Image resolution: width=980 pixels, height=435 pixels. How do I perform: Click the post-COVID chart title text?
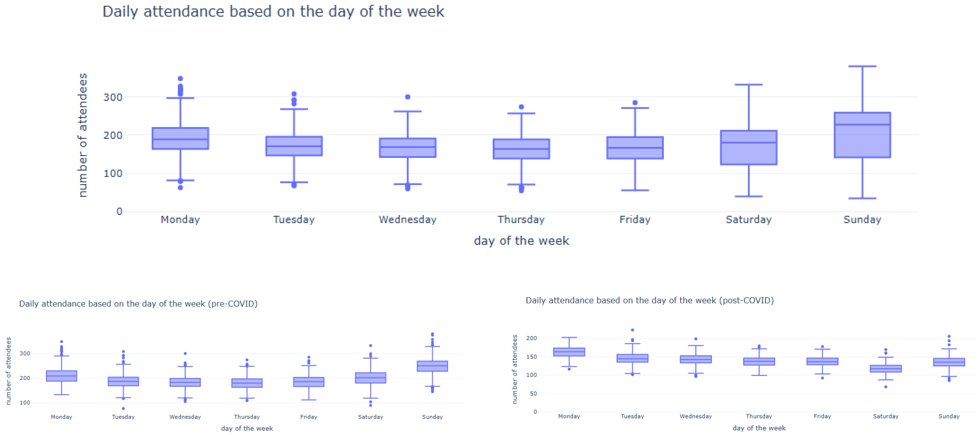click(x=649, y=300)
